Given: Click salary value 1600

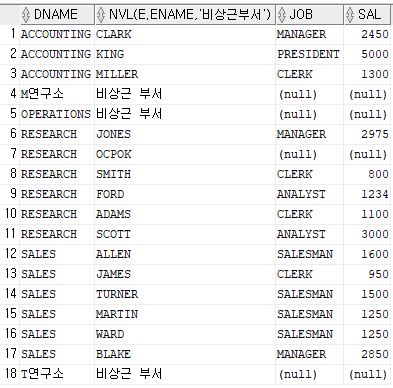Looking at the screenshot, I should pyautogui.click(x=375, y=254).
